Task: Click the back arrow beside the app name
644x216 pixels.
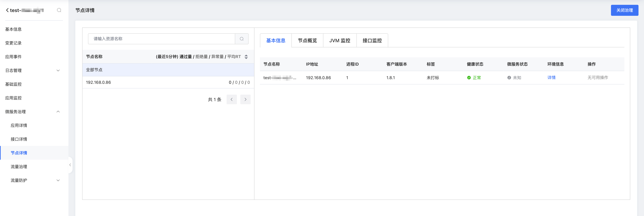Action: click(x=7, y=10)
